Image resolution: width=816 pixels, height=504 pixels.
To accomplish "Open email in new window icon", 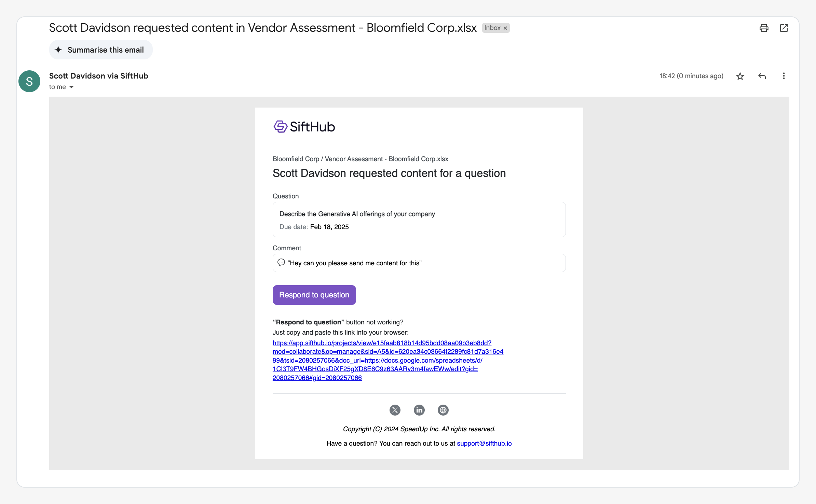I will pyautogui.click(x=784, y=28).
